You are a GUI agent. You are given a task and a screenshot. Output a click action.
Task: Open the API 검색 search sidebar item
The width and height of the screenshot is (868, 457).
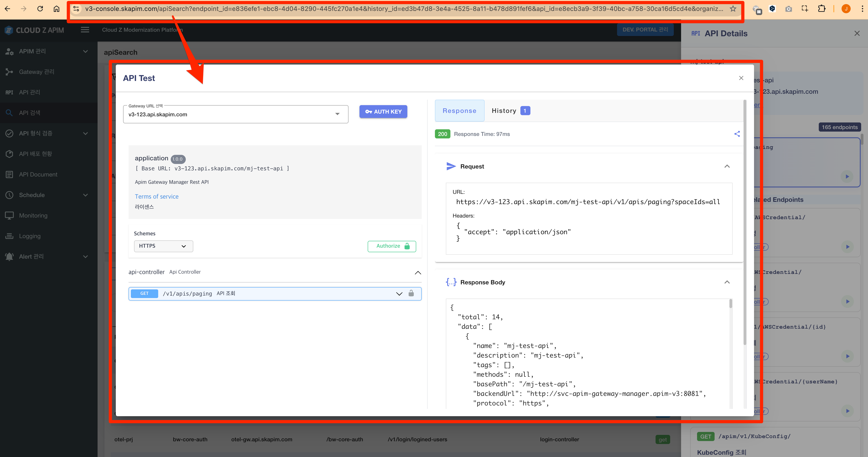30,113
